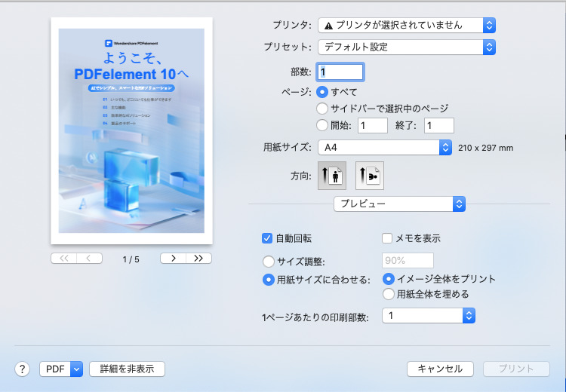Select イメージ全体をプリント option
Screen dimensions: 566x392
click(389, 279)
